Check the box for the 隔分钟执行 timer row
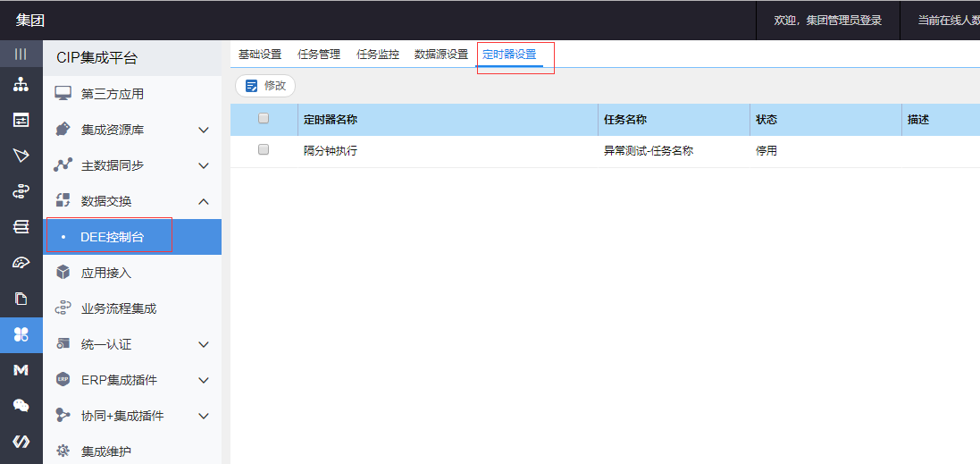 click(264, 150)
